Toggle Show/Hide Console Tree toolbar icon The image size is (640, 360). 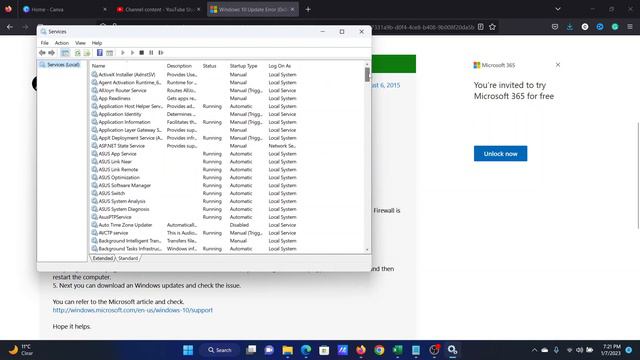pyautogui.click(x=65, y=53)
